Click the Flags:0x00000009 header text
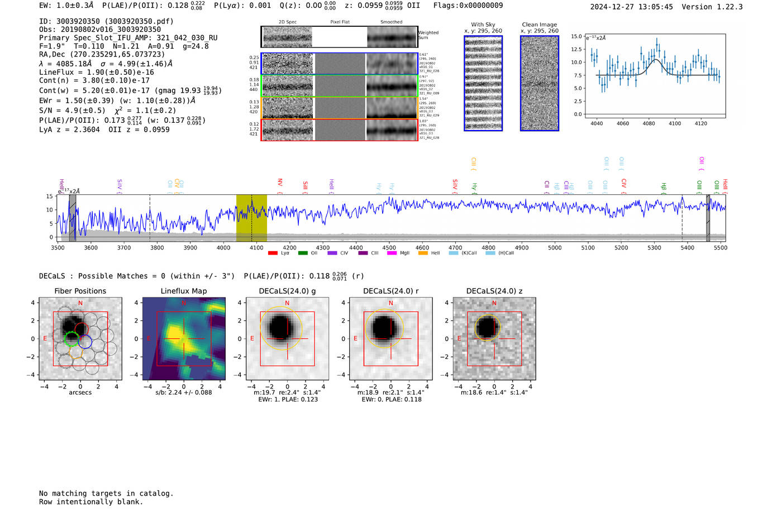This screenshot has height=532, width=782. click(x=468, y=6)
